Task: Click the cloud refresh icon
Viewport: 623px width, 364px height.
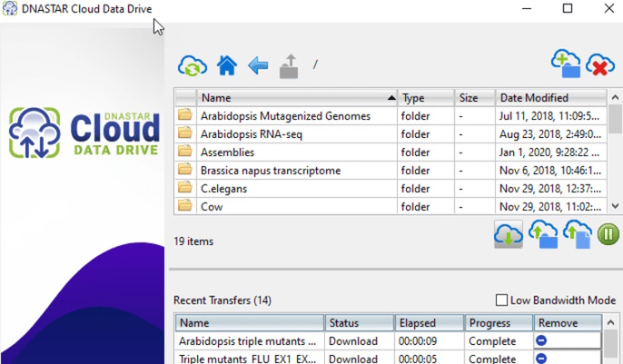Action: pyautogui.click(x=193, y=66)
